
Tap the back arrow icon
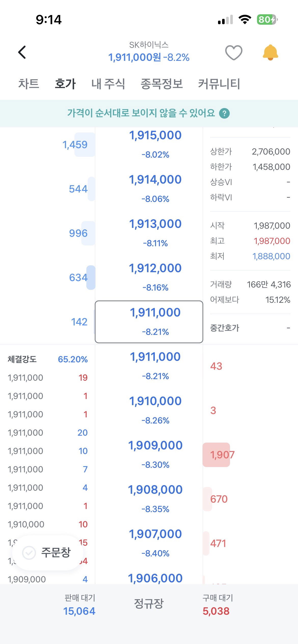22,52
